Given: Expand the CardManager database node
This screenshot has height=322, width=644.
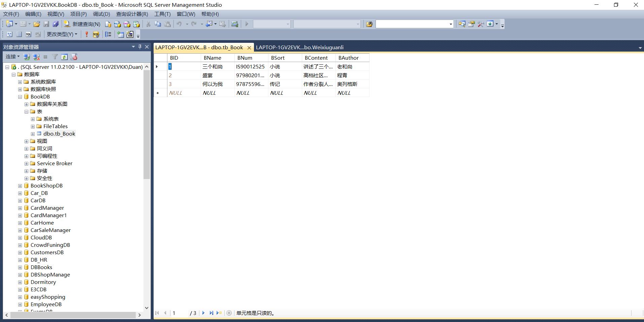Looking at the screenshot, I should (20, 208).
